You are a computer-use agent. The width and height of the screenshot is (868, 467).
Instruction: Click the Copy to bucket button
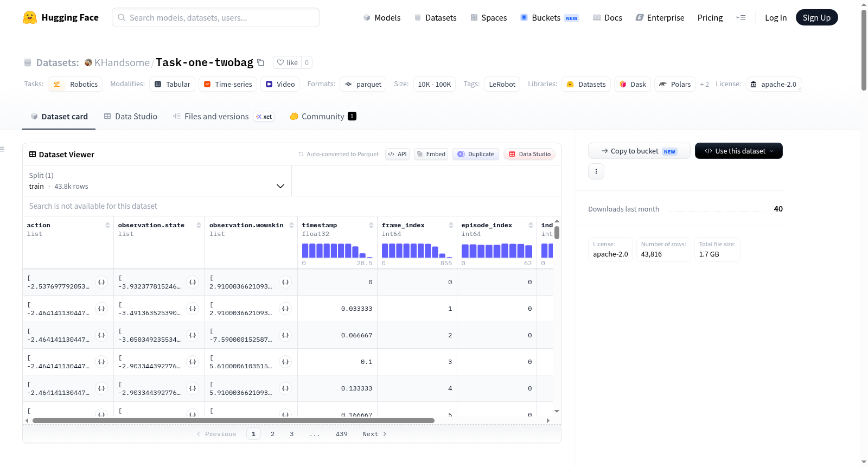point(639,151)
